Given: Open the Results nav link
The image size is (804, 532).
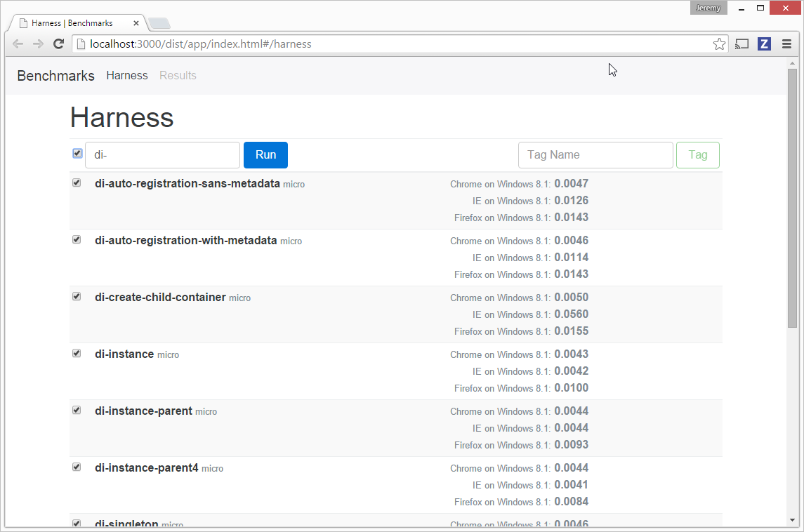Looking at the screenshot, I should [x=178, y=75].
